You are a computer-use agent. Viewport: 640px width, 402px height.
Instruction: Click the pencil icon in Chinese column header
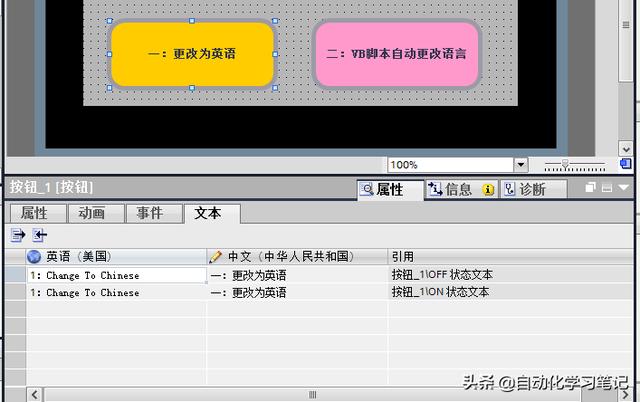(215, 257)
